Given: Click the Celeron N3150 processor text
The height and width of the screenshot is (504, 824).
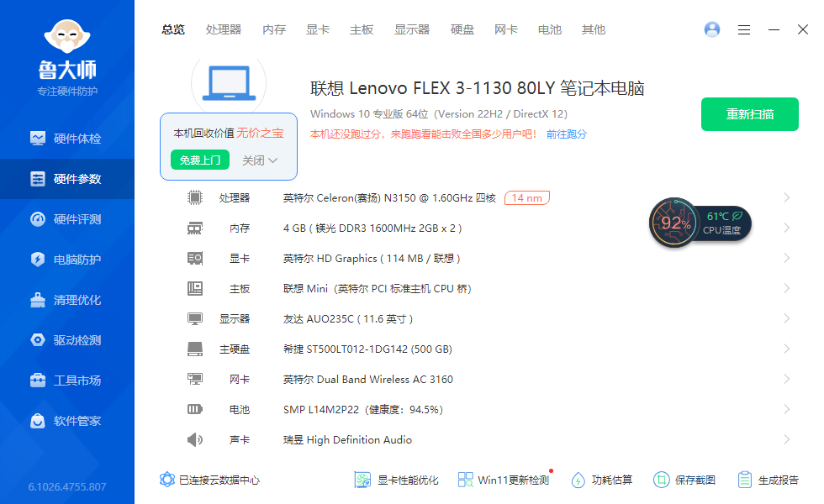Looking at the screenshot, I should [x=389, y=198].
